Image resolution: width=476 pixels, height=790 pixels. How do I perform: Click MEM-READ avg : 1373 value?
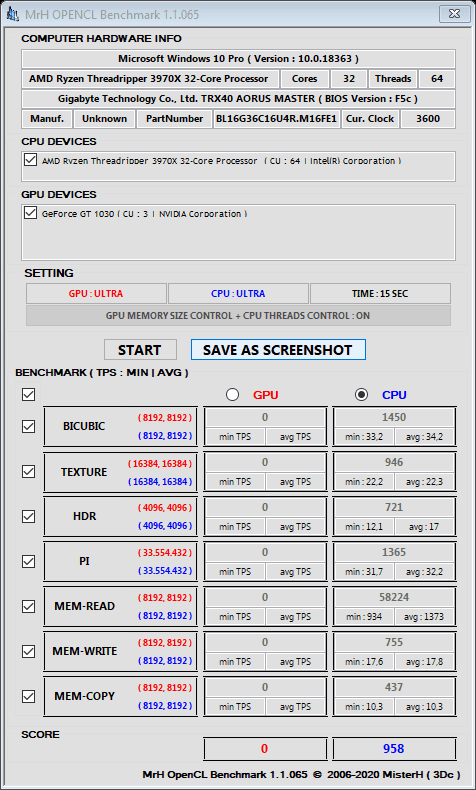pos(425,617)
